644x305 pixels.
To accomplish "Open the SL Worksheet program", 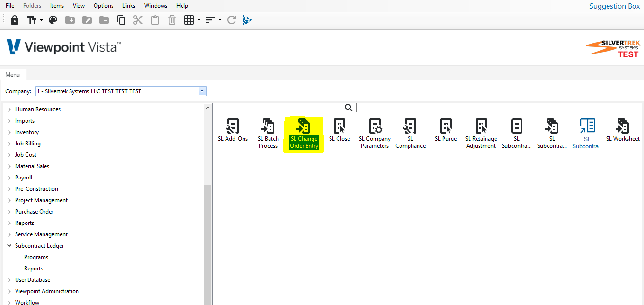I will (623, 130).
